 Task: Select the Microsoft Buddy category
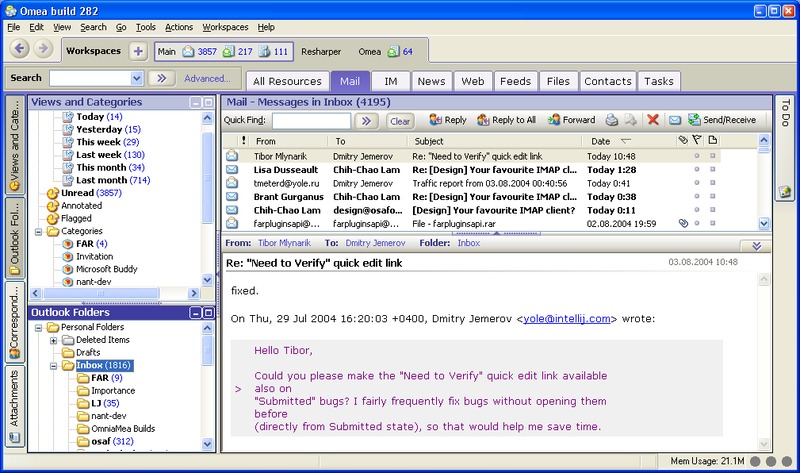coord(107,269)
